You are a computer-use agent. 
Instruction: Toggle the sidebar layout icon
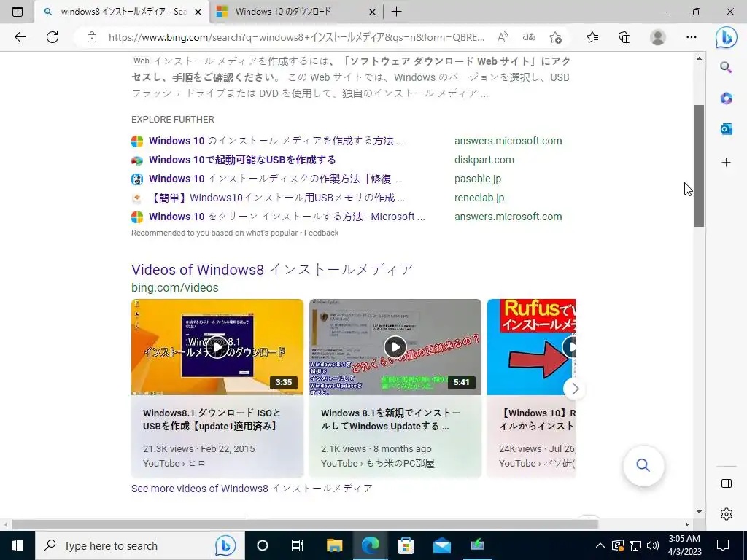click(x=727, y=483)
